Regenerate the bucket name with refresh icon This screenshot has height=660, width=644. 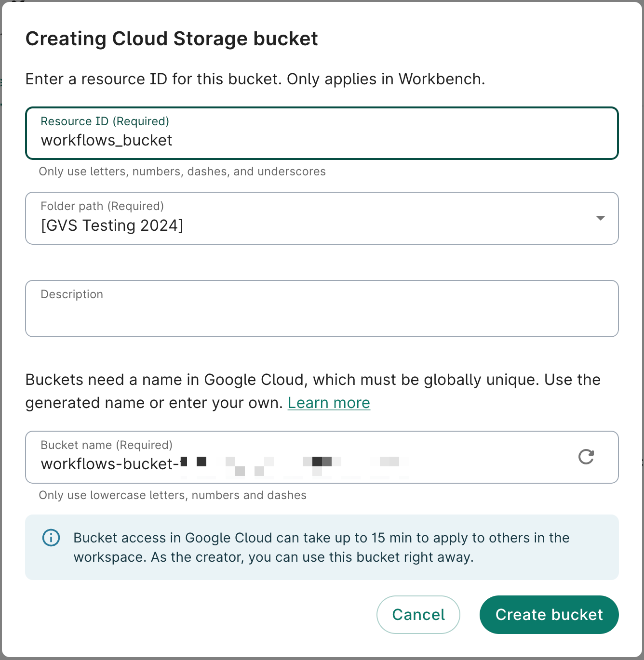coord(586,457)
